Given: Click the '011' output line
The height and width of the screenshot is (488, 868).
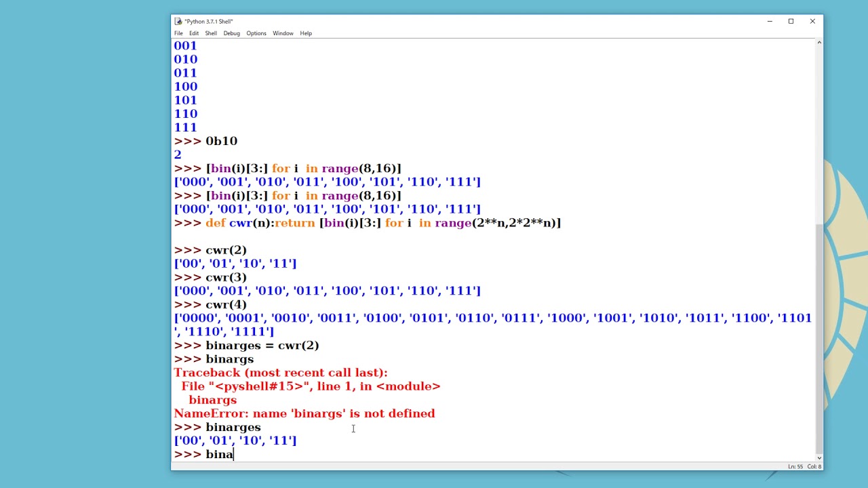Looking at the screenshot, I should click(185, 73).
